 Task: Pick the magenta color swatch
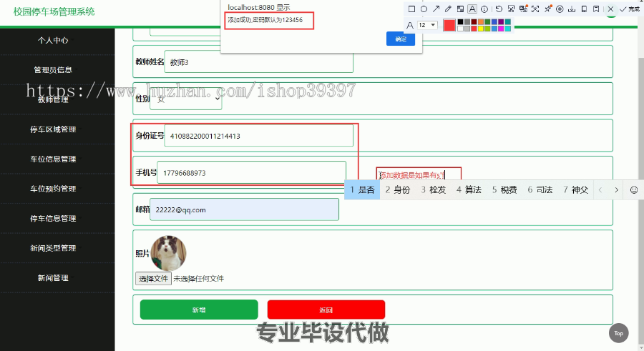click(x=501, y=29)
